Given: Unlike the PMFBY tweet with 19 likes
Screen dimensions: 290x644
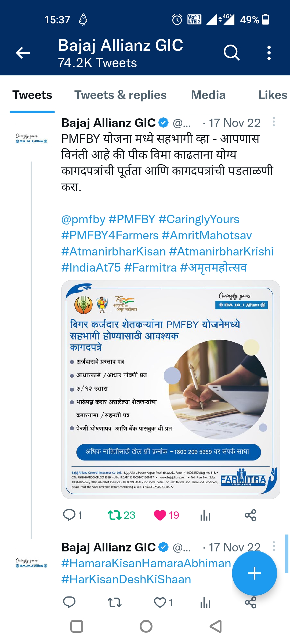Looking at the screenshot, I should coord(160,515).
